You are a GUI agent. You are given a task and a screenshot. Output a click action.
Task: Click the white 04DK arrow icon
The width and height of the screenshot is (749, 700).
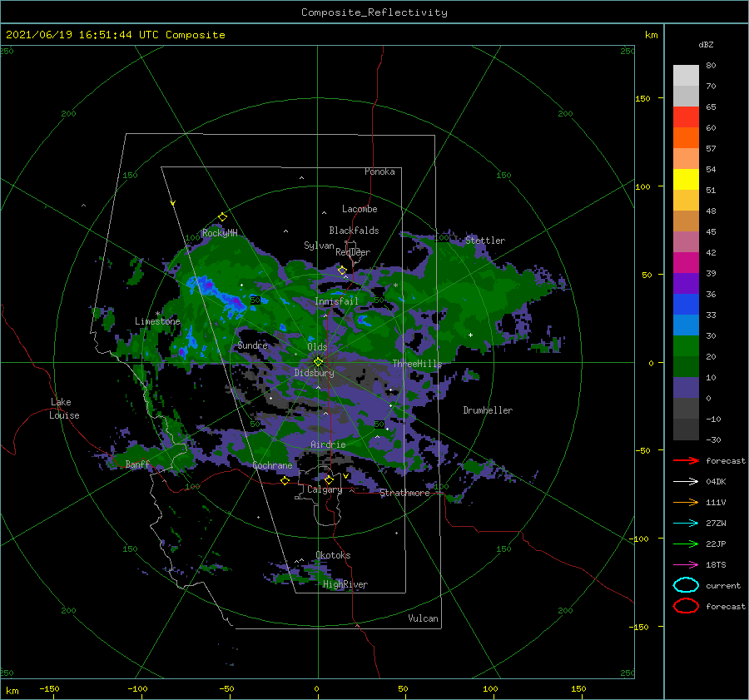pyautogui.click(x=686, y=482)
